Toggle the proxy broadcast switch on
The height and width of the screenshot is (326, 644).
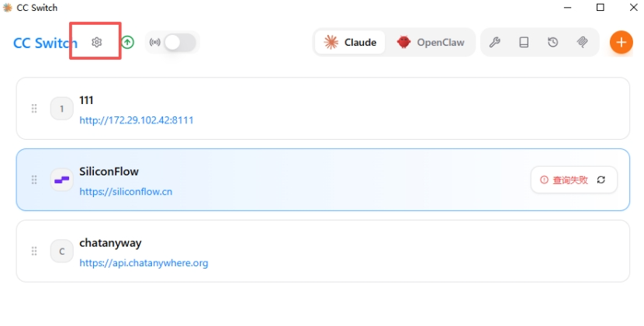coord(180,43)
